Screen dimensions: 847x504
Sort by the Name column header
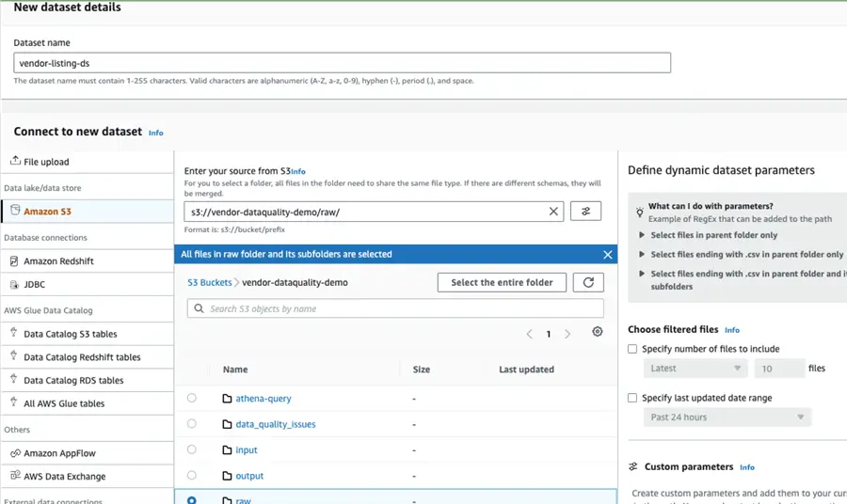235,370
